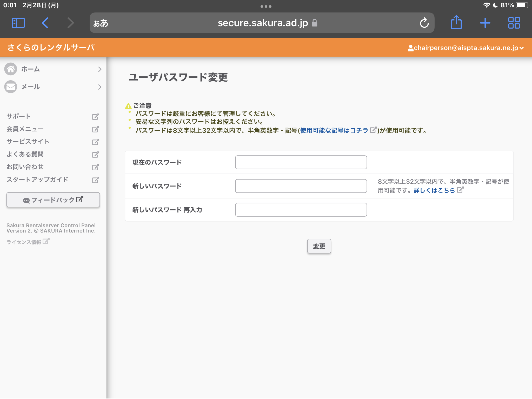
Task: Click さくらのレンタルサーバ header logo
Action: coord(51,48)
